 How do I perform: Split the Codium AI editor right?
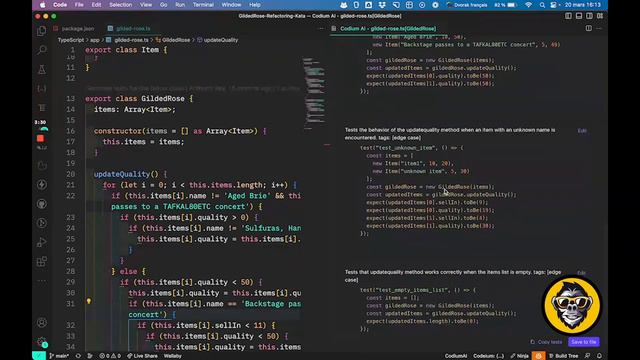point(589,28)
